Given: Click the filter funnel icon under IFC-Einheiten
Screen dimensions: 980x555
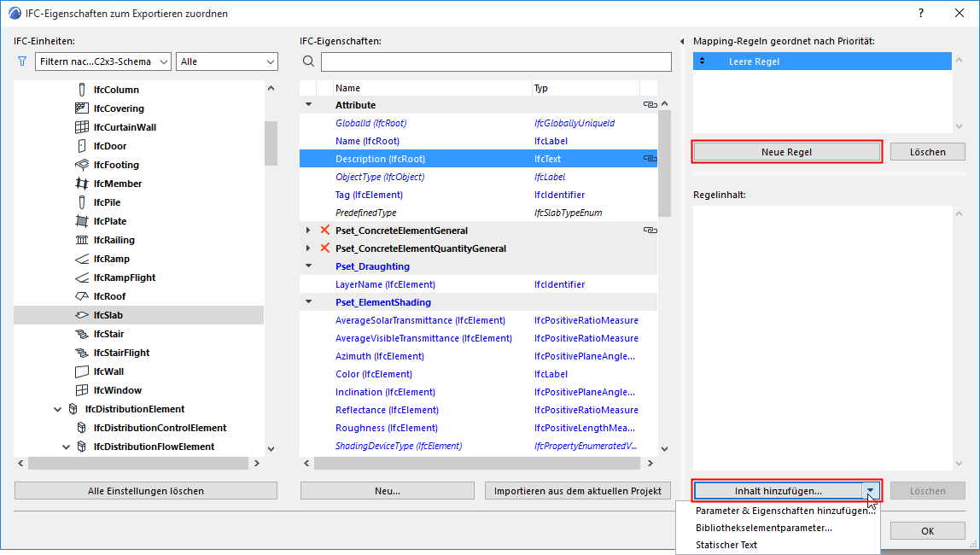Looking at the screenshot, I should click(x=22, y=61).
